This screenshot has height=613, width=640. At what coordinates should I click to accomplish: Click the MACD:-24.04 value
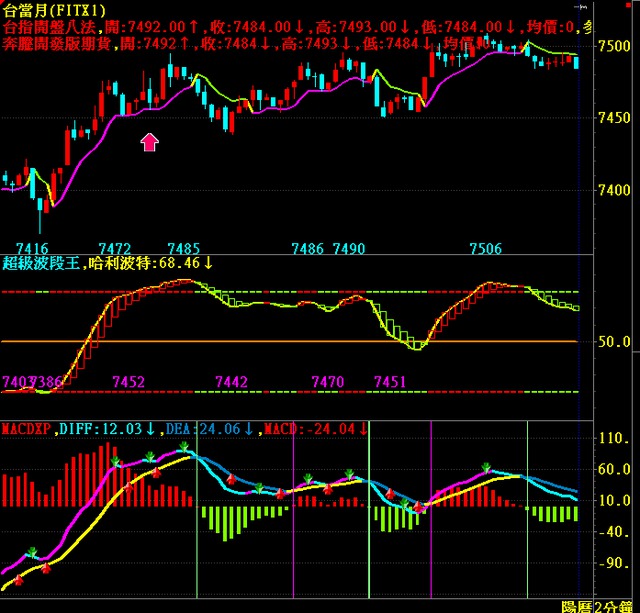coord(316,429)
